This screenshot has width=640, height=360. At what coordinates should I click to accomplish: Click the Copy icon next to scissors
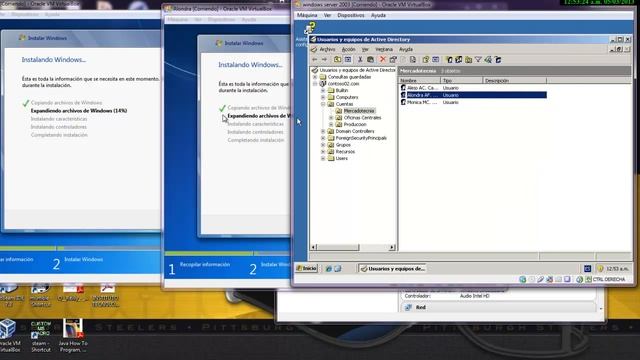click(370, 60)
